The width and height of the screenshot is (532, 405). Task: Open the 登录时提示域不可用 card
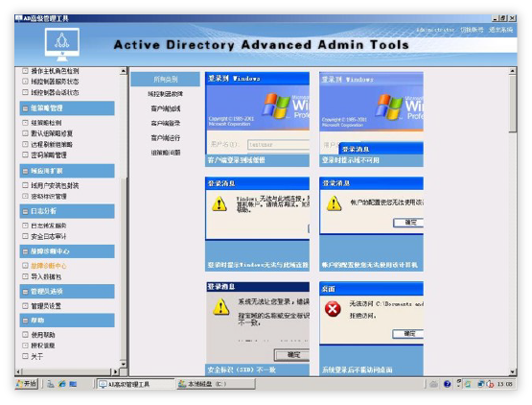371,119
